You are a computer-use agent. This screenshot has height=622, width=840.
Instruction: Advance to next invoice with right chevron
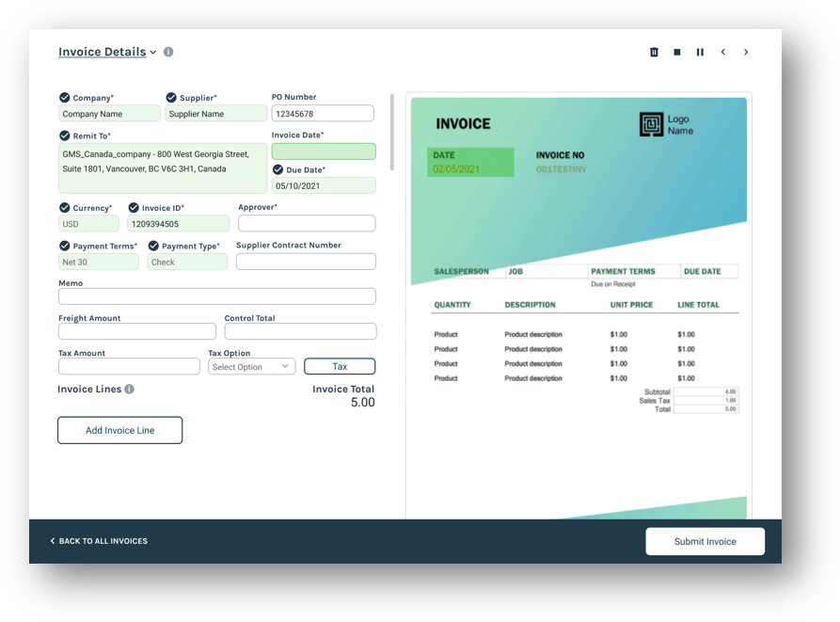click(745, 52)
